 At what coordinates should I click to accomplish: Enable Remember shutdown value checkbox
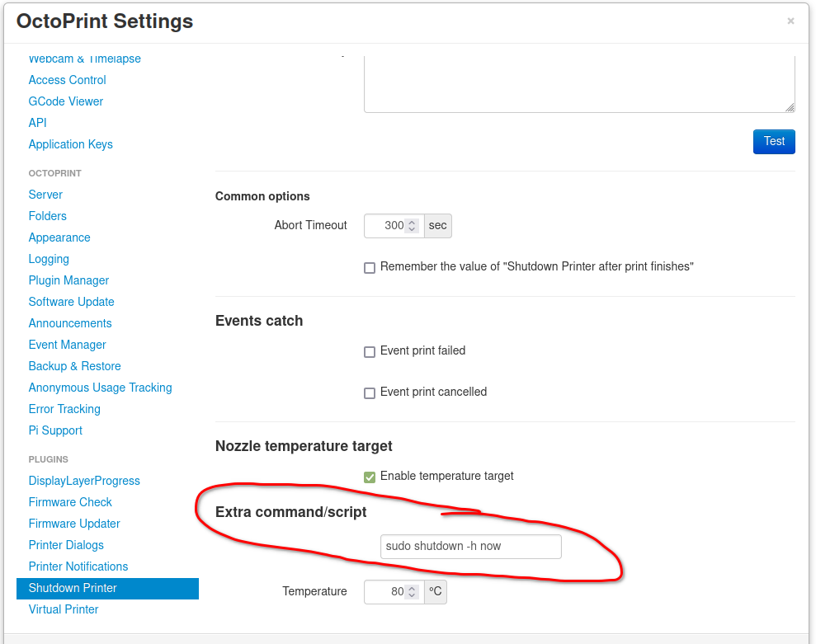point(370,268)
